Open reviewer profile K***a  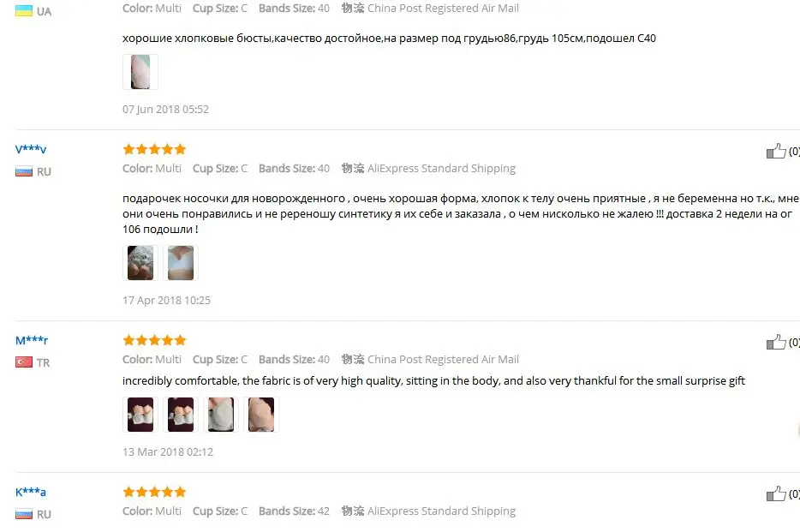[x=31, y=493]
